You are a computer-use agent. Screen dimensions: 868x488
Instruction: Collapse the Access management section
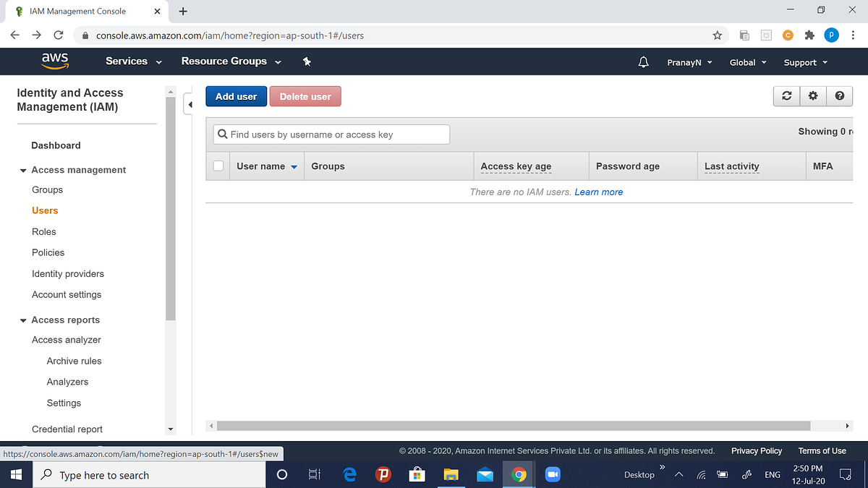[23, 169]
